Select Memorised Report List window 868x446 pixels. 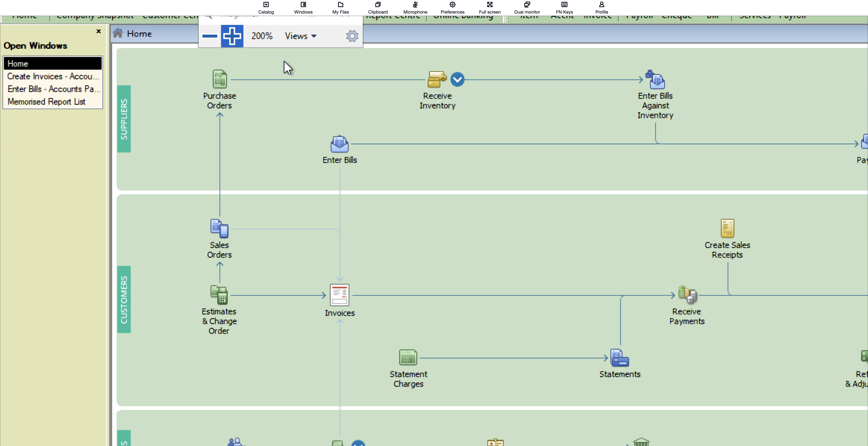53,101
